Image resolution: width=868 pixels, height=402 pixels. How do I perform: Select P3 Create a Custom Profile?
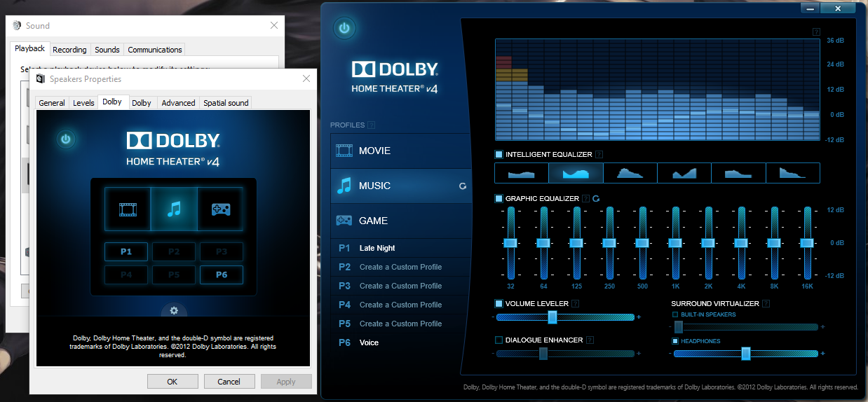click(401, 286)
